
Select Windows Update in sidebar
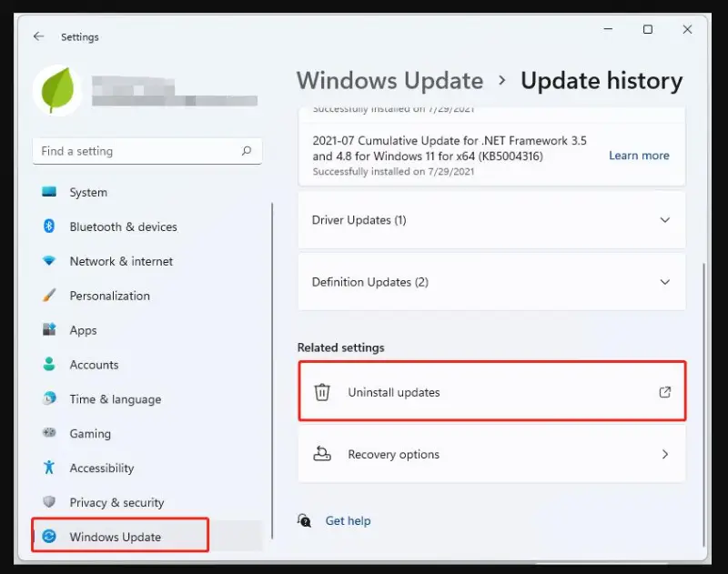[x=147, y=537]
